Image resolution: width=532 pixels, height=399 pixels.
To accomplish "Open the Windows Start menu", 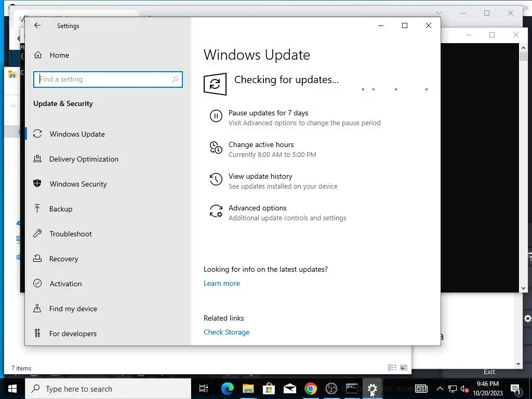I will pyautogui.click(x=12, y=389).
